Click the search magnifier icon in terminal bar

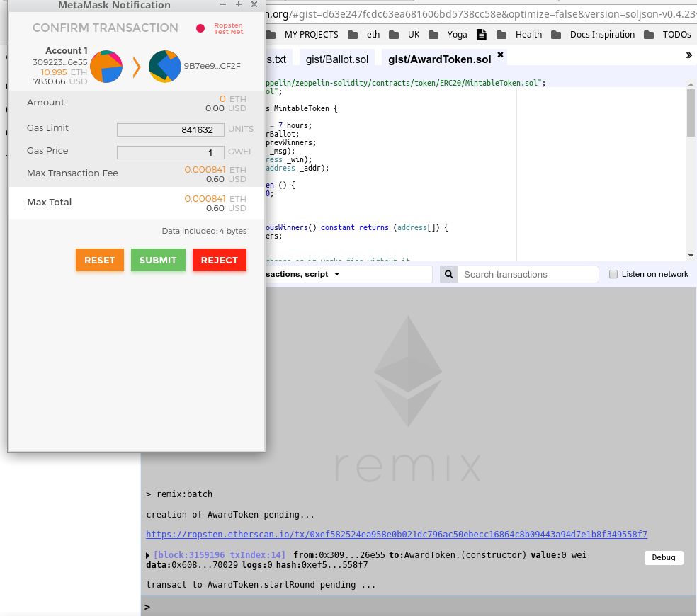(x=449, y=274)
